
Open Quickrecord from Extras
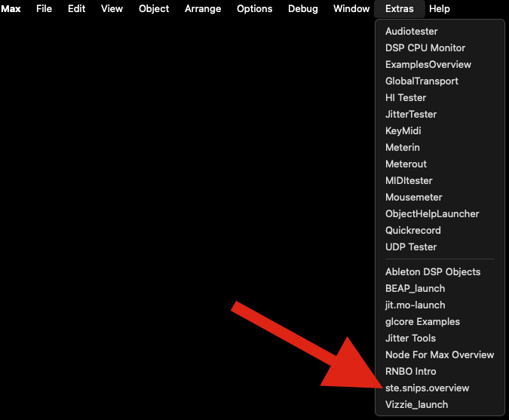[x=412, y=231]
